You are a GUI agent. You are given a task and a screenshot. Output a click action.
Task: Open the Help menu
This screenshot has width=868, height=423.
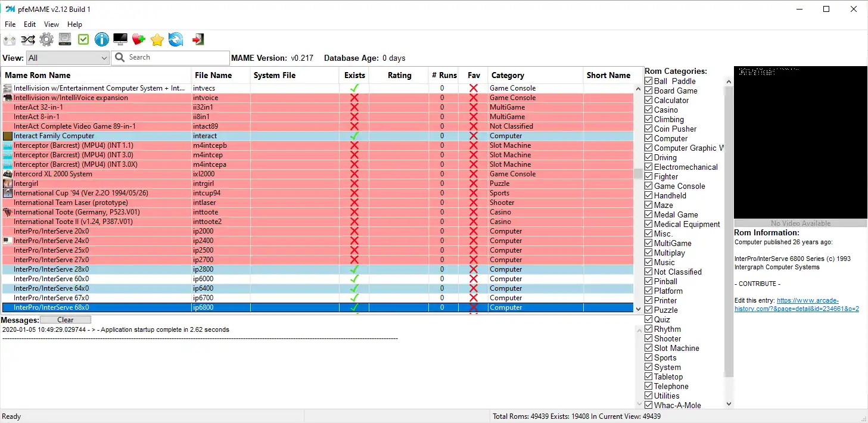coord(75,24)
